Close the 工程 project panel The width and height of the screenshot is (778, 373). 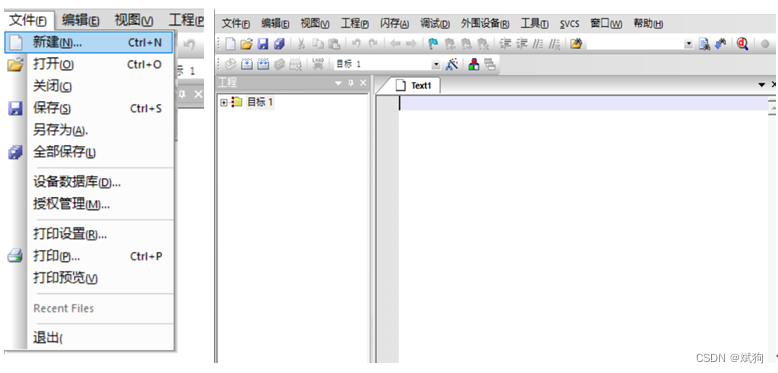pos(363,83)
